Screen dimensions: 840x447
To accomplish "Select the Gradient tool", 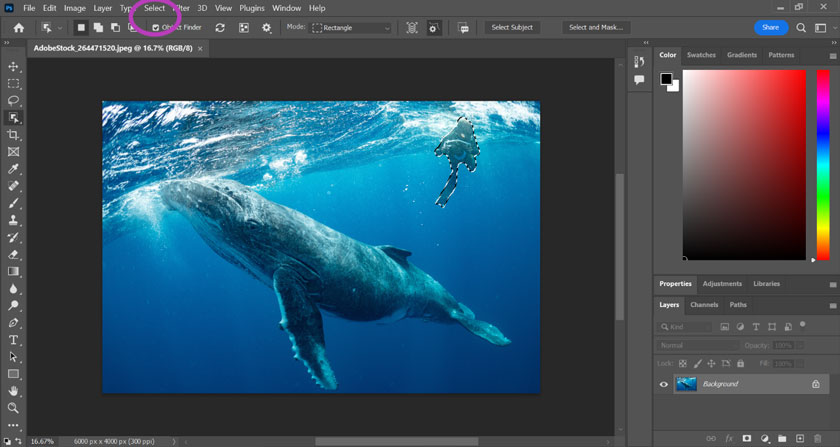I will tap(13, 271).
